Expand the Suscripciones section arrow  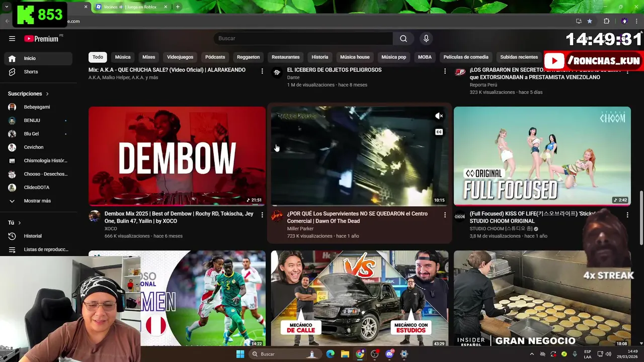(47, 94)
